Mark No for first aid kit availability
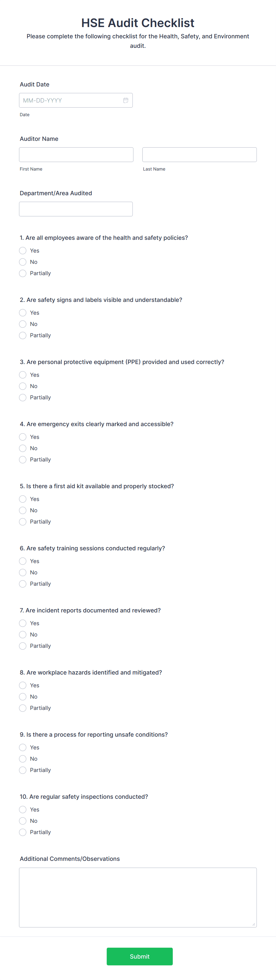The width and height of the screenshot is (276, 980). (x=23, y=510)
